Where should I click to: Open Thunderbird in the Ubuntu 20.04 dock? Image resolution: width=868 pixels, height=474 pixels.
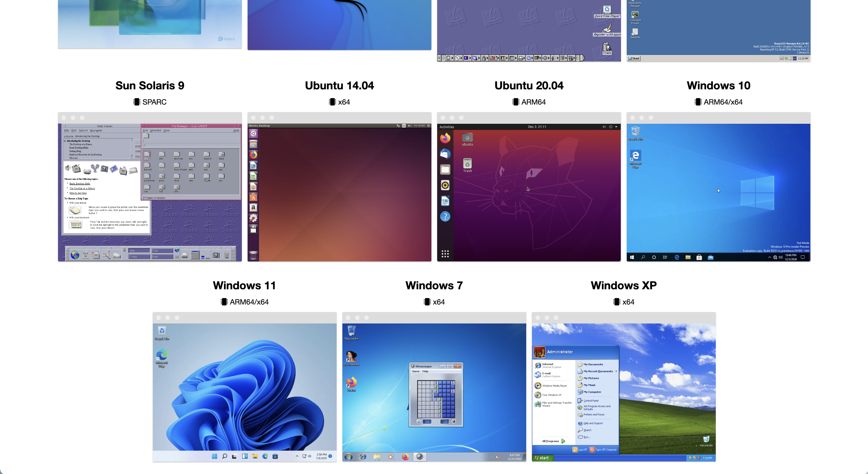445,154
